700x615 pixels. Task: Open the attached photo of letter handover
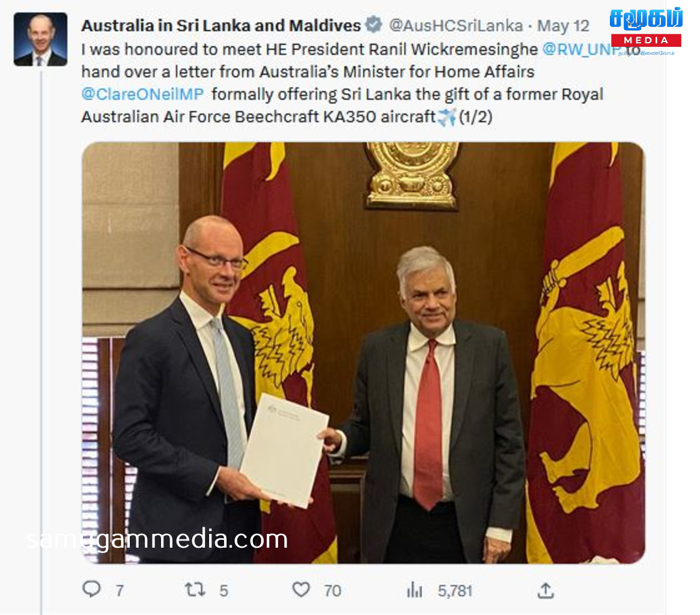point(364,353)
